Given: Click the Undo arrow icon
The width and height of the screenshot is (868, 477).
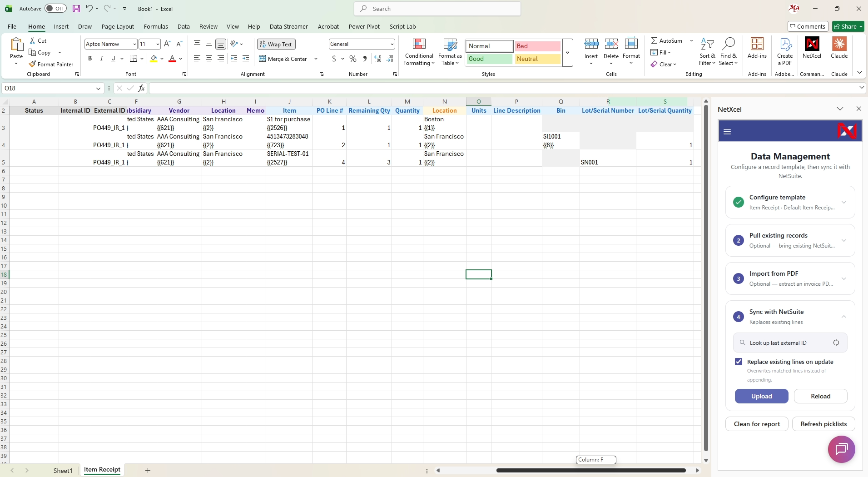Looking at the screenshot, I should 89,8.
